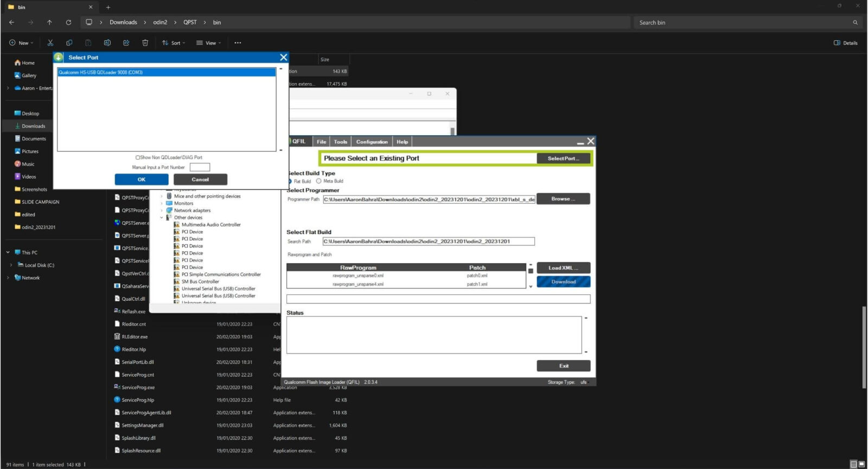Image resolution: width=868 pixels, height=469 pixels.
Task: Enable Show Non QDLoader\DIAG Port checkbox
Action: pos(138,157)
